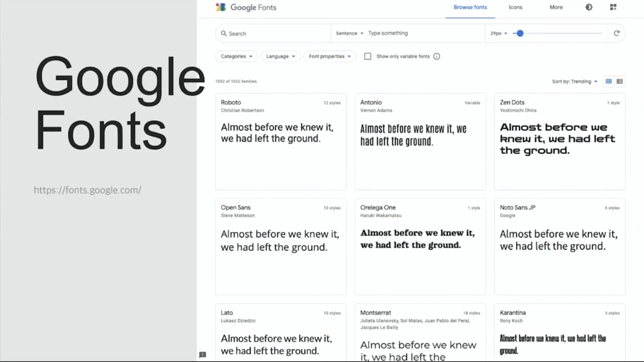Click designer name Łukasz Dziedzic
Screen dimensions: 644x362
238,321
